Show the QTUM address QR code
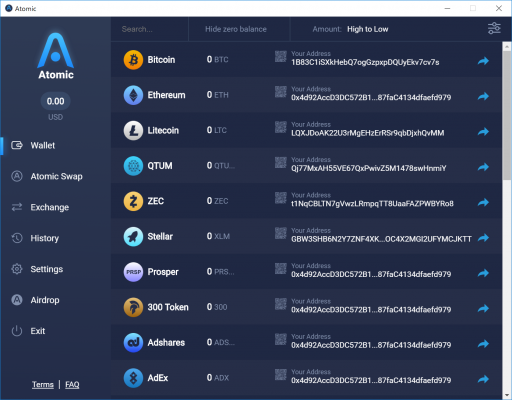 point(281,162)
